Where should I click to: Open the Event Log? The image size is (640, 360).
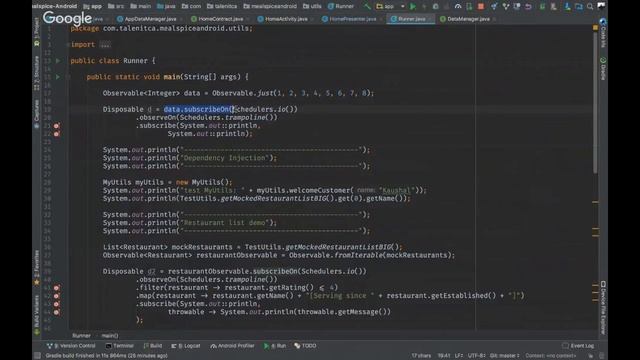point(578,346)
